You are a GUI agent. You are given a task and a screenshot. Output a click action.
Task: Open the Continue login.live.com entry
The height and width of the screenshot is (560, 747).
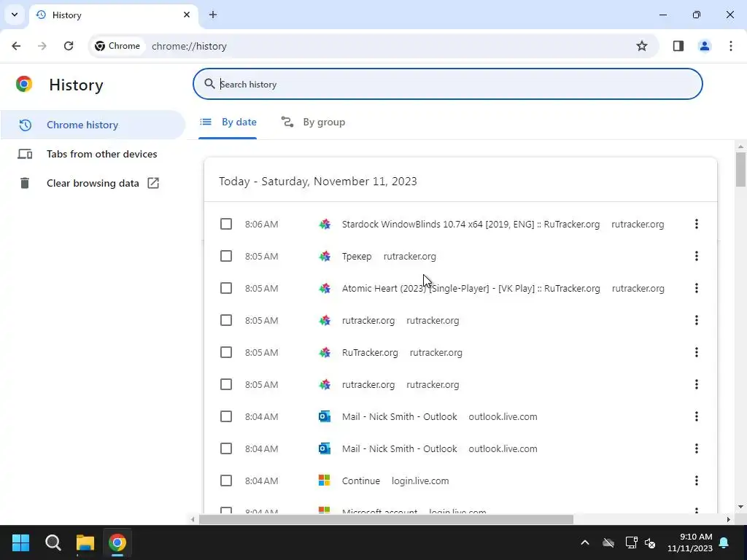pos(360,481)
